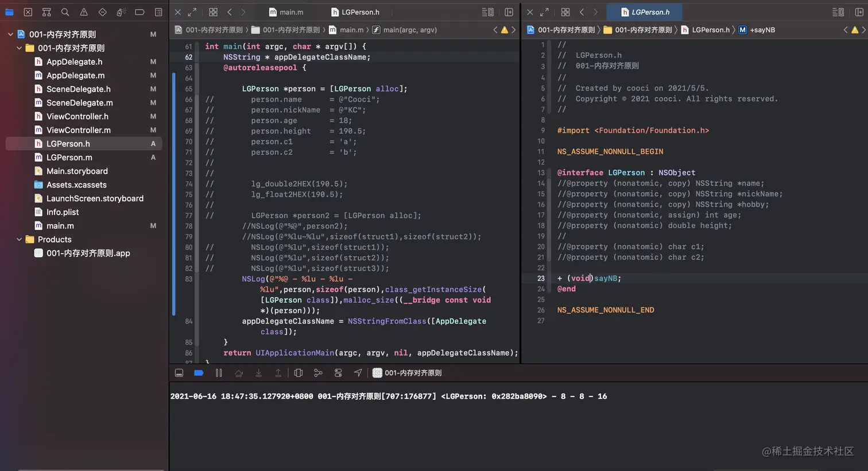Open the Symbol navigator
The height and width of the screenshot is (471, 868).
pyautogui.click(x=46, y=12)
